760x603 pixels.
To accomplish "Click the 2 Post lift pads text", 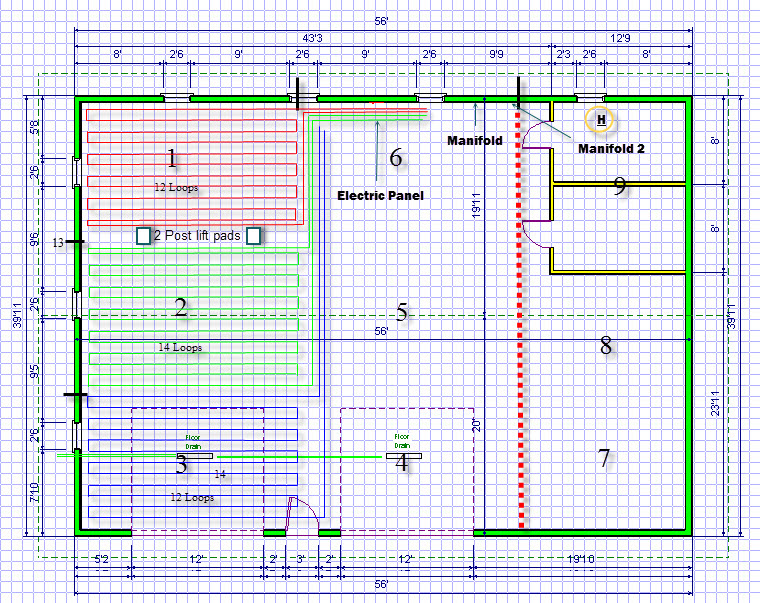I will [197, 235].
